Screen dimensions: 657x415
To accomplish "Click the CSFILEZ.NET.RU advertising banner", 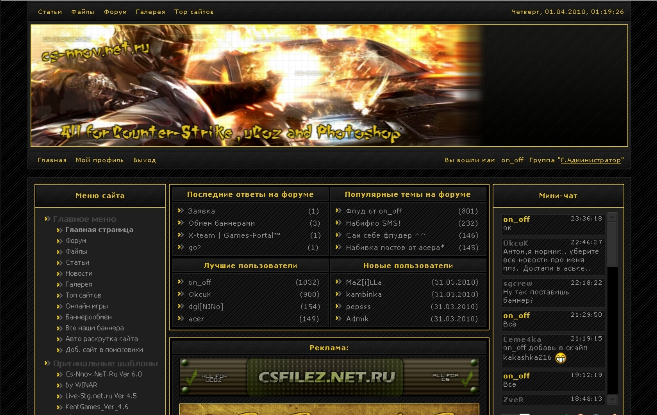I will click(329, 376).
